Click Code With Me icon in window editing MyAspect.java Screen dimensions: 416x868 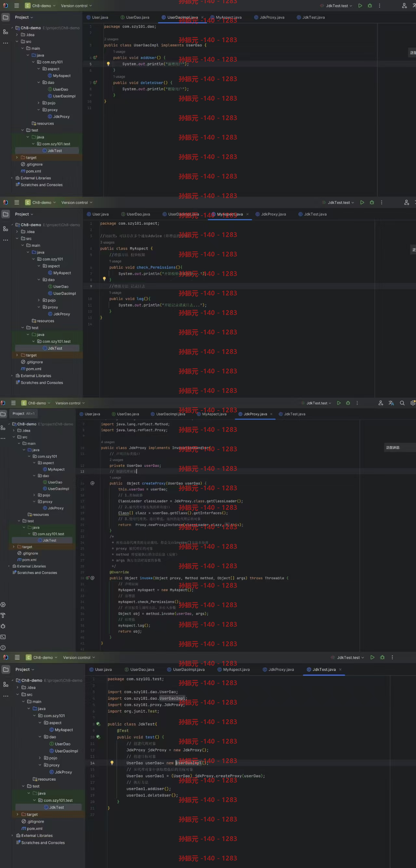pyautogui.click(x=407, y=203)
